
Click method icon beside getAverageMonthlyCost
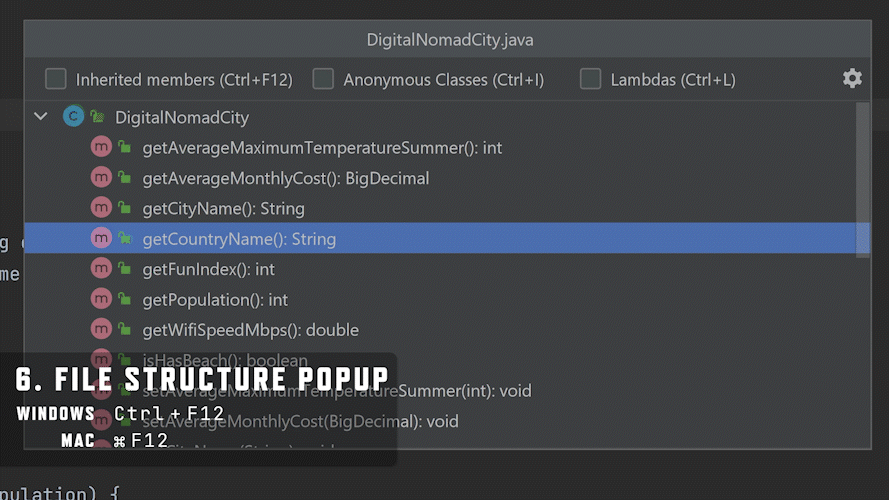click(101, 178)
